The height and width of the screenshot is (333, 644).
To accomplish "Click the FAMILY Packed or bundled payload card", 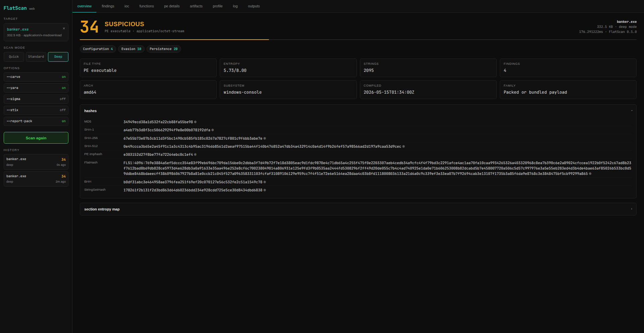I will (x=568, y=90).
